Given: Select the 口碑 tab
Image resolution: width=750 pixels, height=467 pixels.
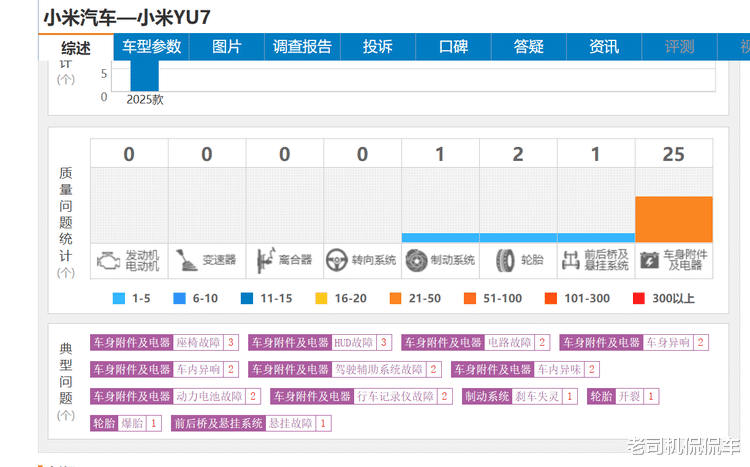Looking at the screenshot, I should coord(453,47).
